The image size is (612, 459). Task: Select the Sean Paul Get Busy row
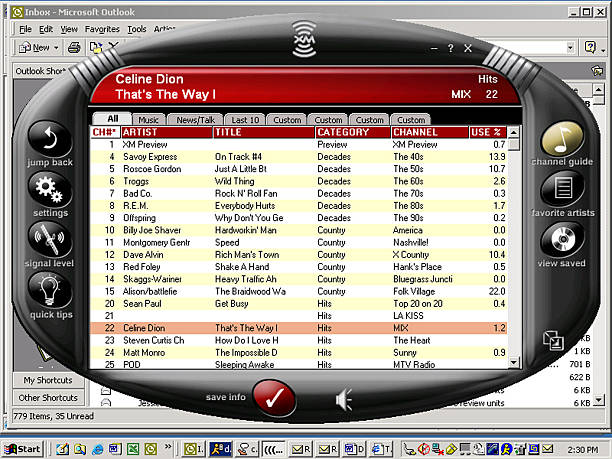(299, 304)
